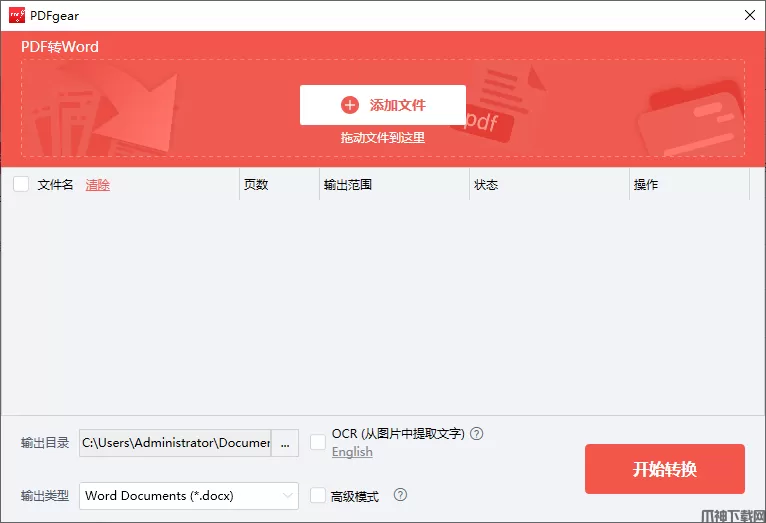Click the 添加文件 button
Viewport: 766px width, 523px height.
point(383,105)
